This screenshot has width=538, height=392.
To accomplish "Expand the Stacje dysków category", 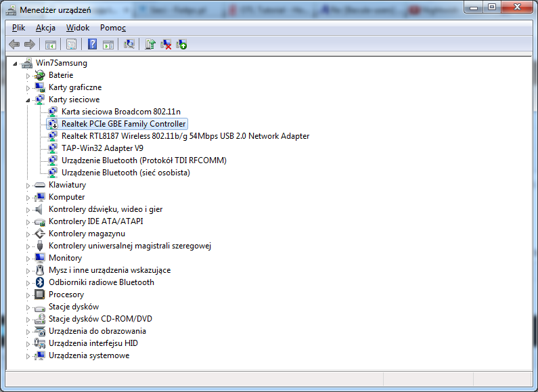I will point(28,307).
